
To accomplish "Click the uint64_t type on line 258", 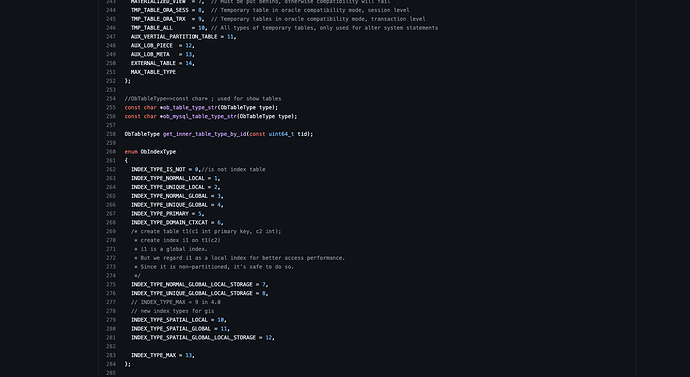I will pos(282,134).
